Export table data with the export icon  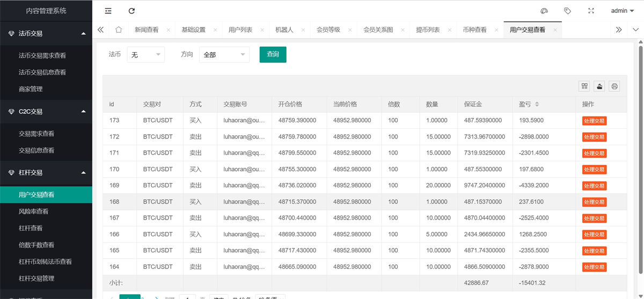tap(599, 86)
